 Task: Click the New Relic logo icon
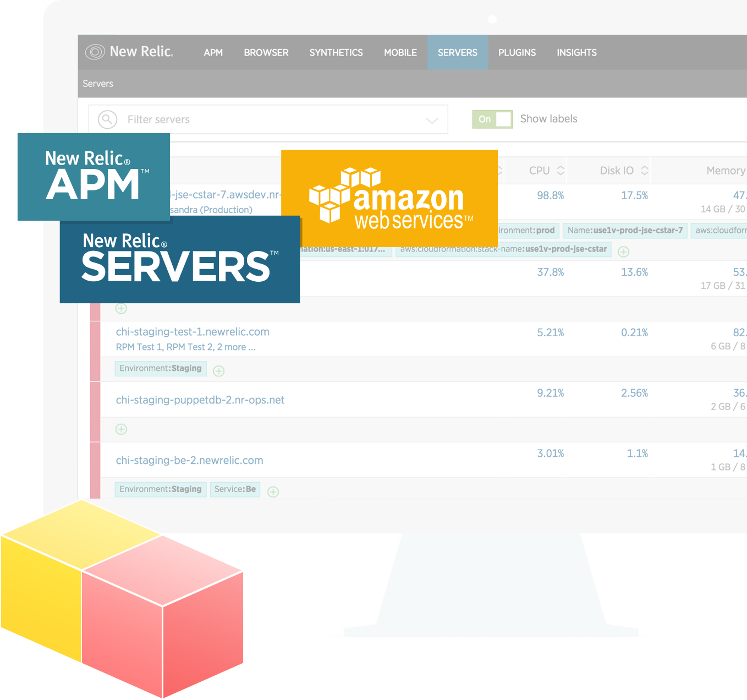[x=95, y=52]
